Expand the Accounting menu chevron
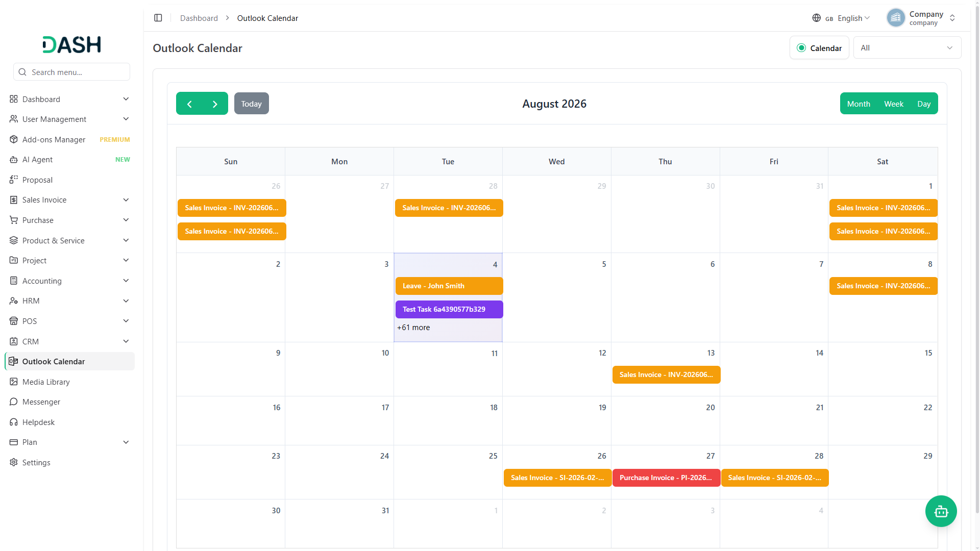The image size is (980, 551). (x=126, y=281)
